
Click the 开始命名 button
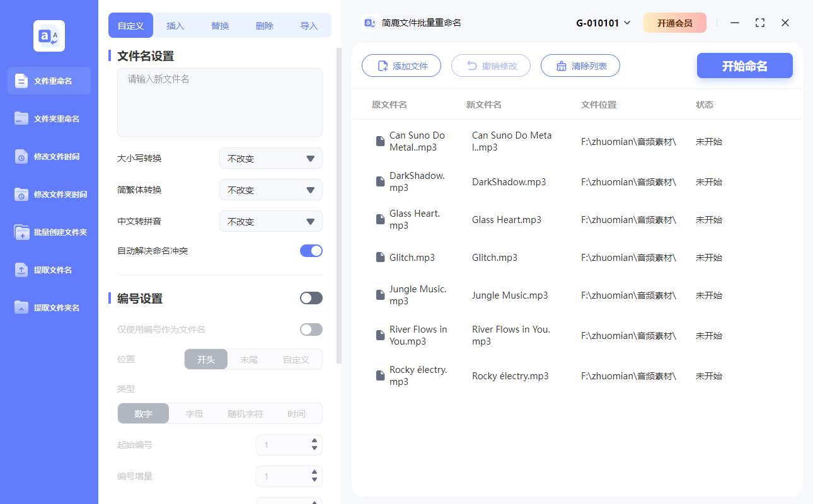[x=744, y=66]
